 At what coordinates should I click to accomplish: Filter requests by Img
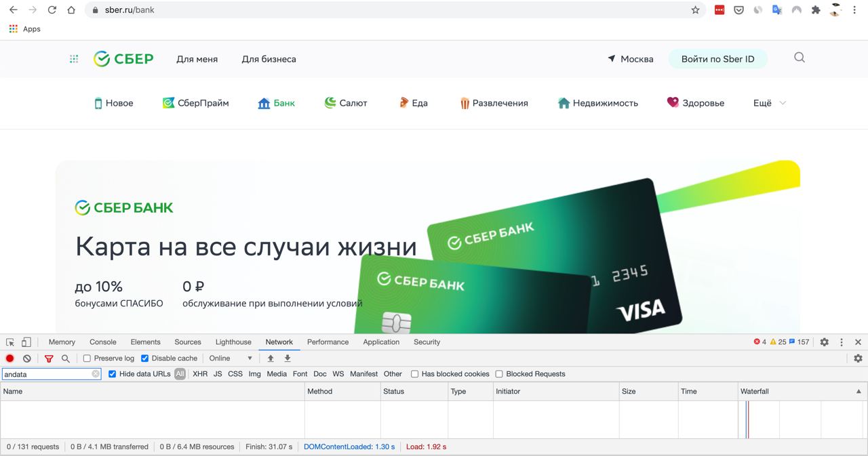tap(254, 374)
